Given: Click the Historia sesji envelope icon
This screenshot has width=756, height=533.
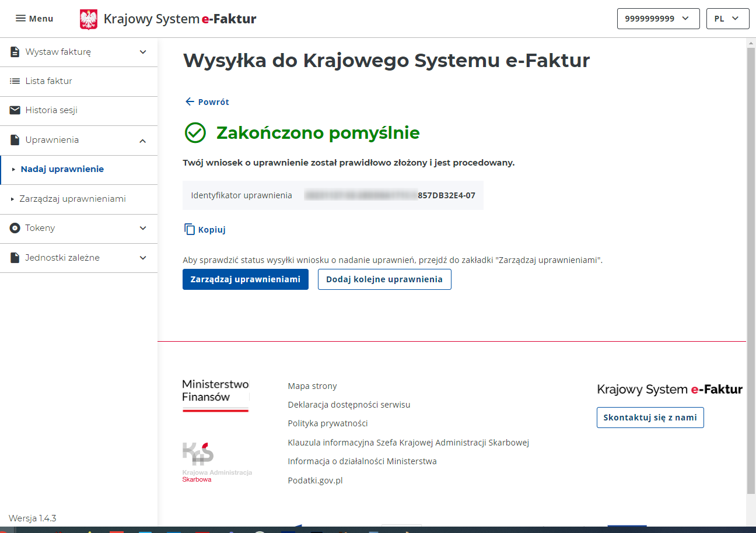Looking at the screenshot, I should point(15,110).
